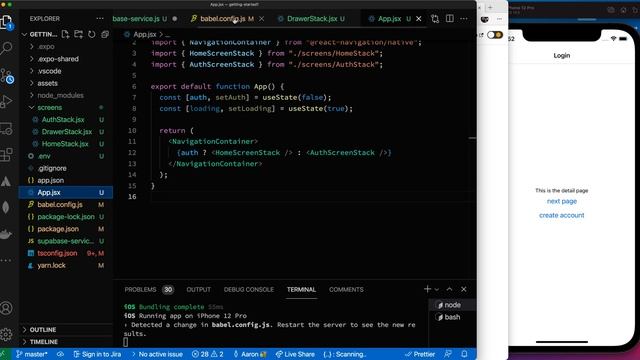The width and height of the screenshot is (640, 360).
Task: Open the MongoDB leaf icon in activity bar
Action: (6, 207)
